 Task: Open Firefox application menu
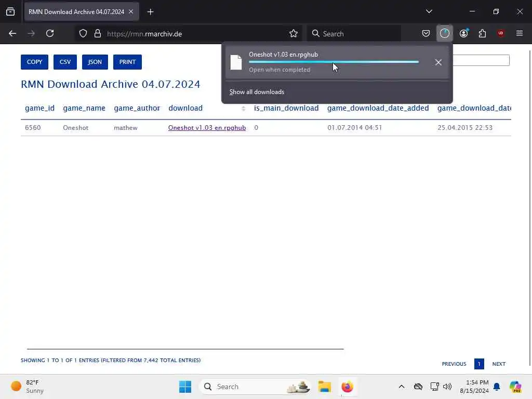pos(519,33)
